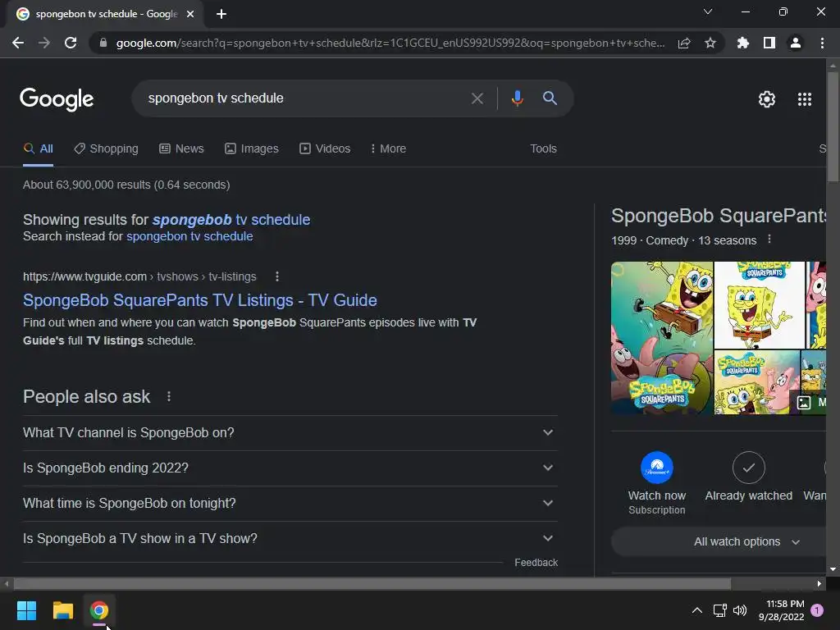This screenshot has height=630, width=840.
Task: Click the horizontal page scrollbar
Action: point(372,583)
